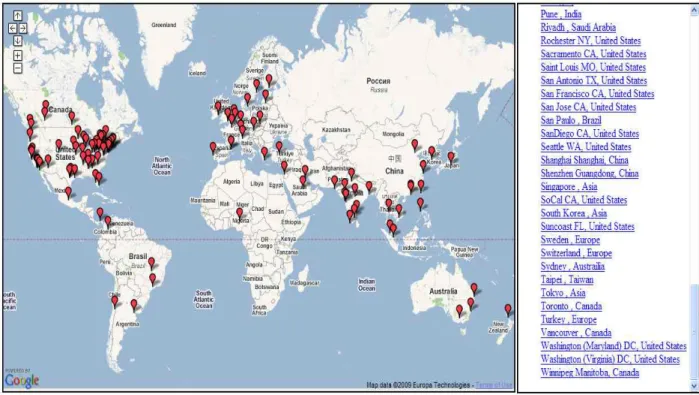The width and height of the screenshot is (699, 395).
Task: Open the Terms of Use map link
Action: pos(494,385)
